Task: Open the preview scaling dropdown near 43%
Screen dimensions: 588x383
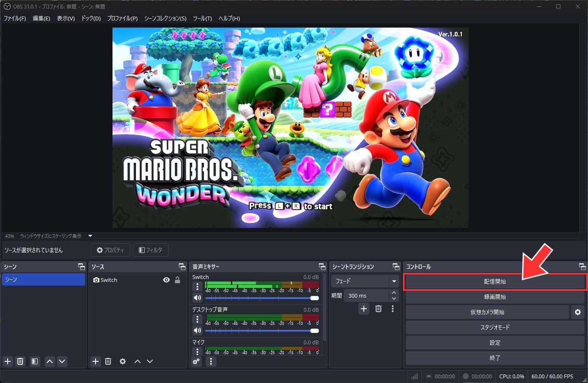Action: coord(90,236)
